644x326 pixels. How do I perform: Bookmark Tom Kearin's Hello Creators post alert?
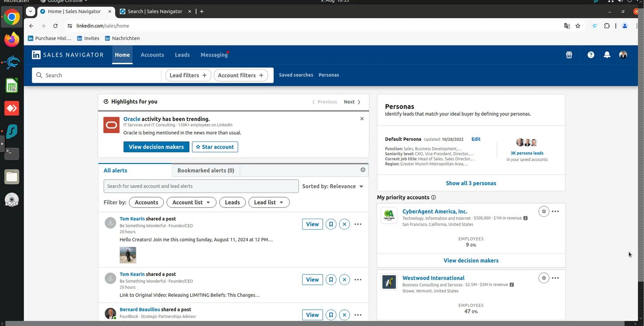pyautogui.click(x=331, y=224)
